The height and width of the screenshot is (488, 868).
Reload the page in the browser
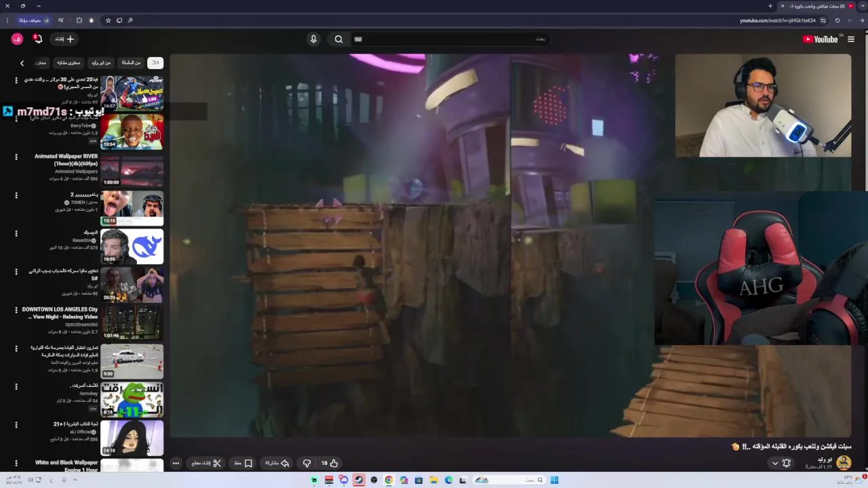(837, 20)
